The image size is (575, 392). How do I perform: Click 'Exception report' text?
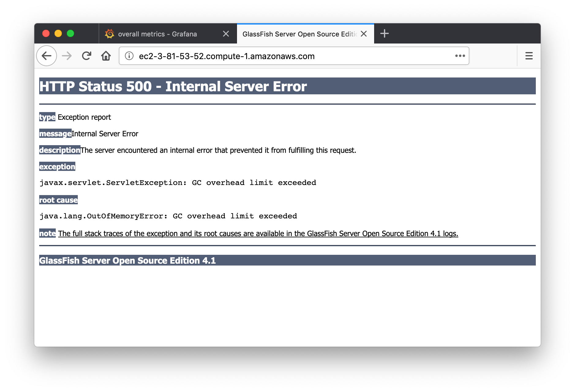[84, 117]
